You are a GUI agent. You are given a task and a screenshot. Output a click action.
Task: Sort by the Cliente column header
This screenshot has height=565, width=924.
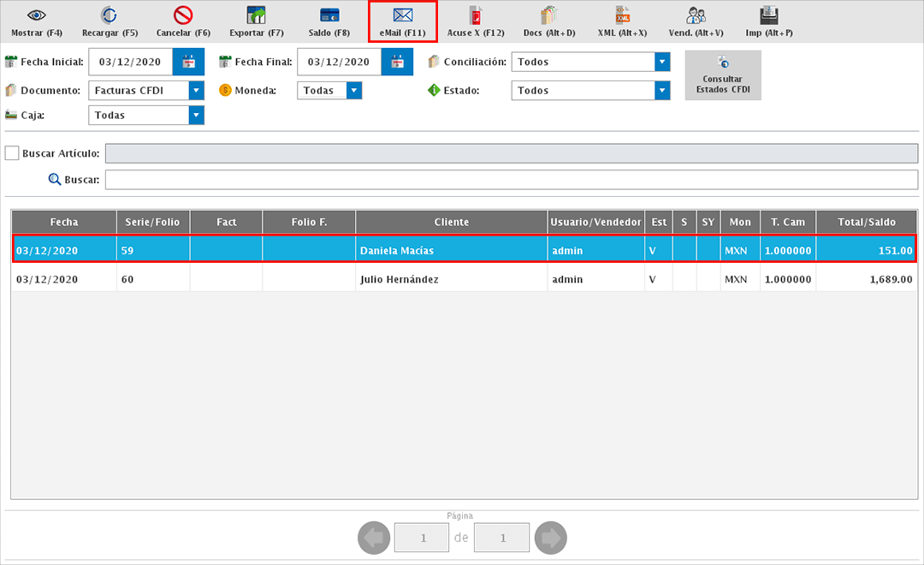(451, 222)
